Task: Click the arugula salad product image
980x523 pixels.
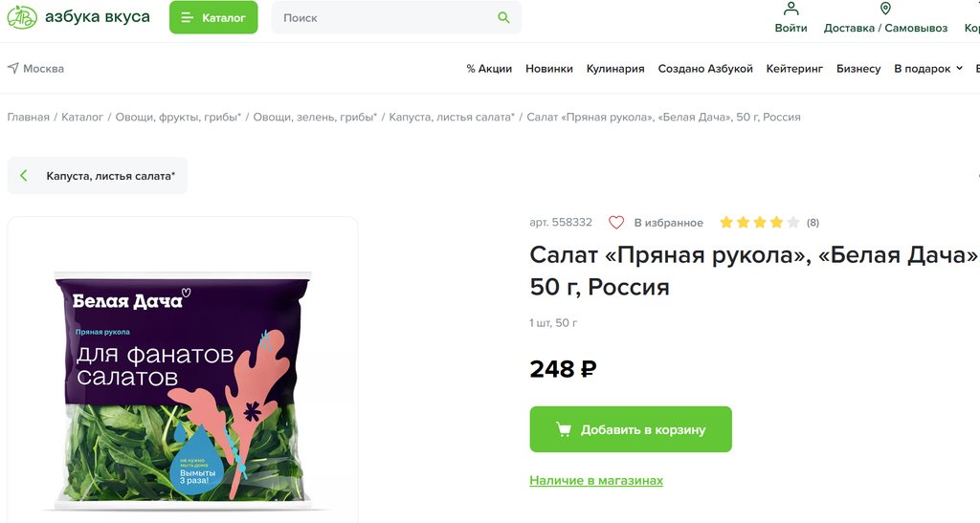Action: 182,382
